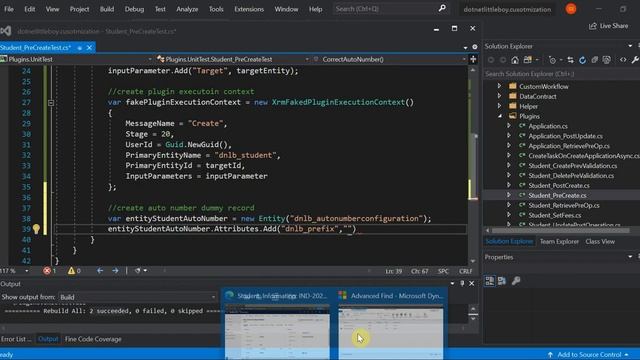Click the Show All Files icon

[x=607, y=60]
